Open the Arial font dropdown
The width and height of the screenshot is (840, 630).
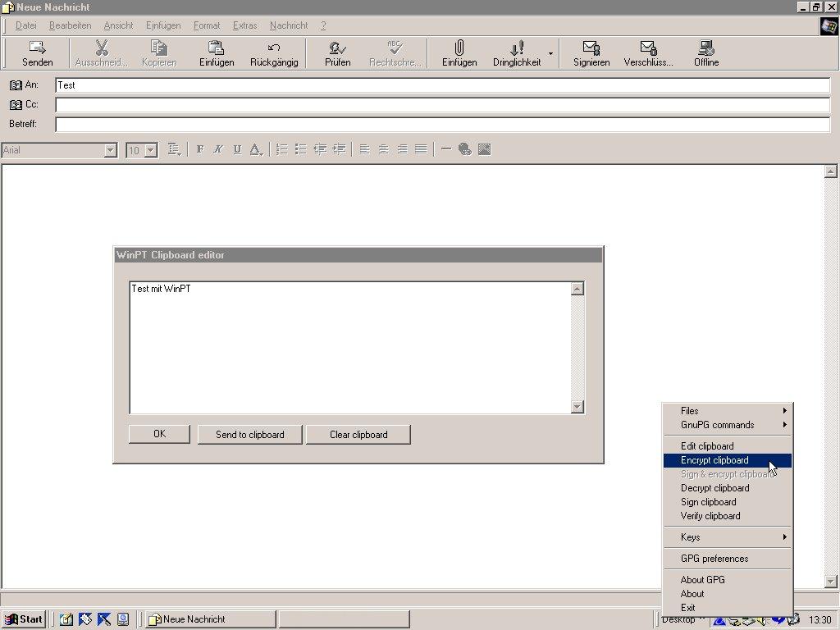(x=111, y=150)
